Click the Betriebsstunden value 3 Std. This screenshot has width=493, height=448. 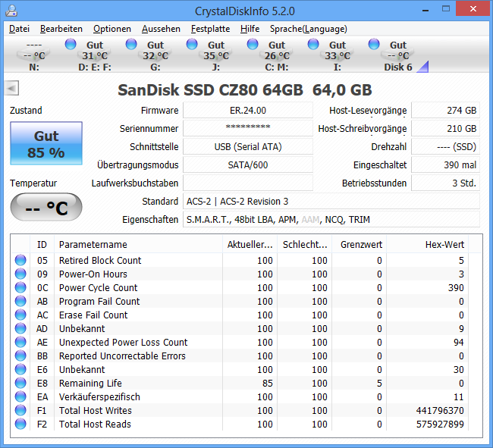[x=445, y=183]
